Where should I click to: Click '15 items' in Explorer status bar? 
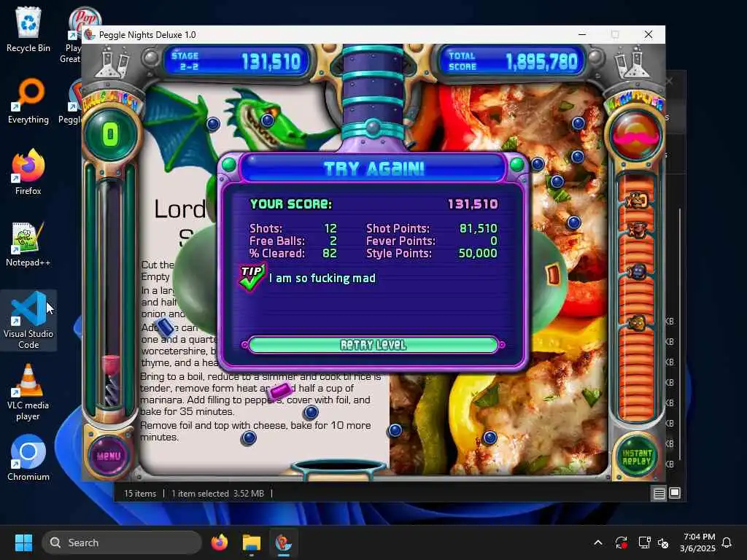click(x=140, y=494)
